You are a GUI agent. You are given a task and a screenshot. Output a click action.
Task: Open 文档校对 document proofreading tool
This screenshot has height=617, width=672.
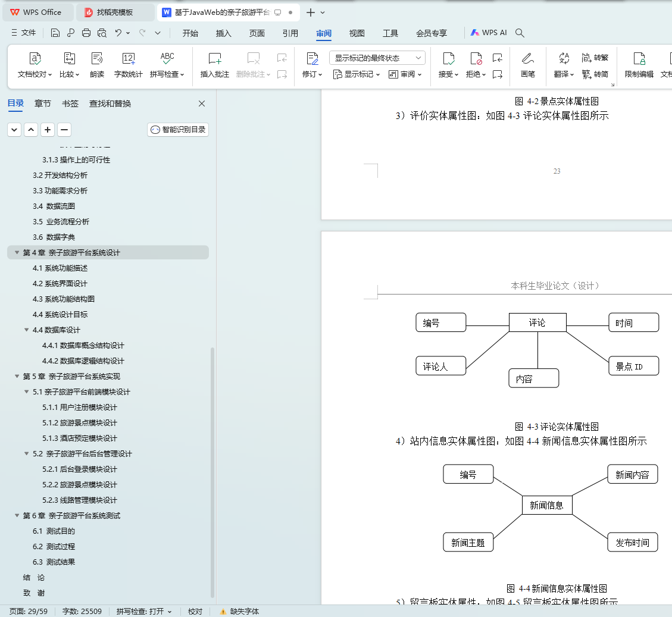click(35, 65)
